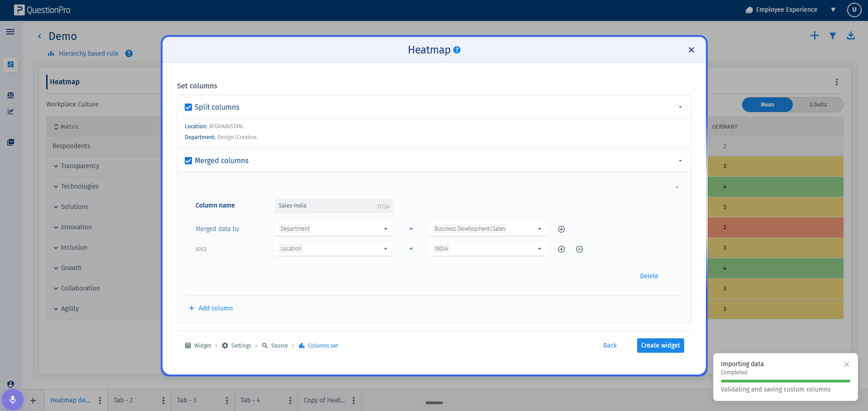This screenshot has width=868, height=411.
Task: Open Hierarchy based rule link
Action: 88,53
